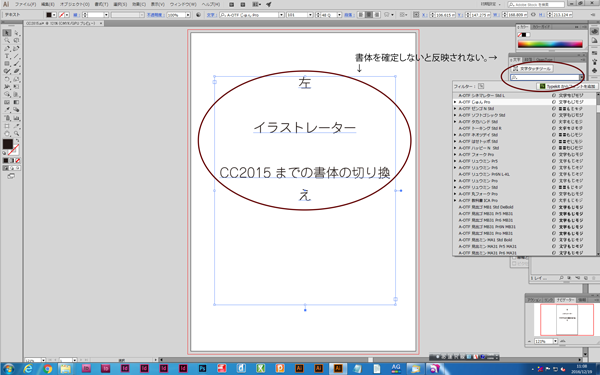Open the Recolor Artwork wheel icon
The width and height of the screenshot is (600, 375).
coord(198,15)
